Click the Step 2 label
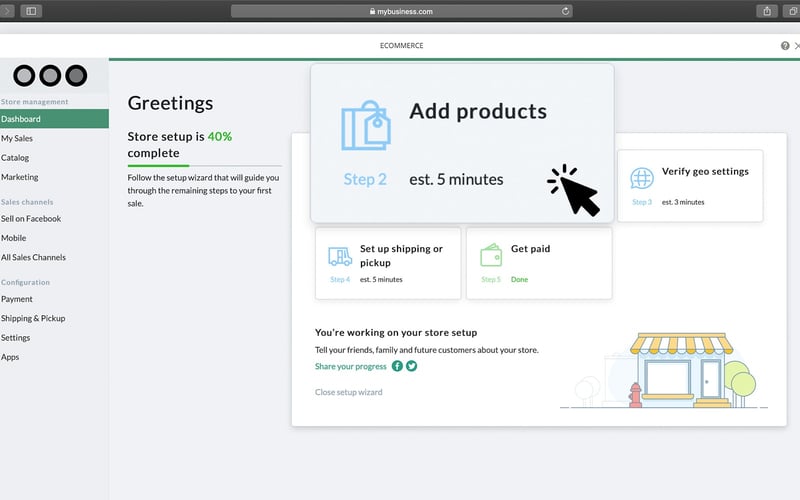The image size is (800, 500). [x=365, y=179]
